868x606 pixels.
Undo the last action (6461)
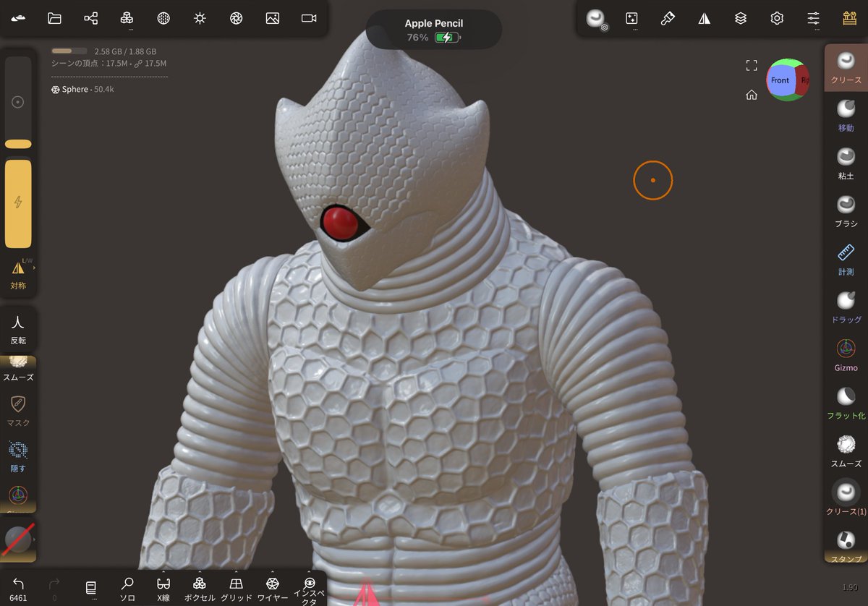click(x=18, y=589)
